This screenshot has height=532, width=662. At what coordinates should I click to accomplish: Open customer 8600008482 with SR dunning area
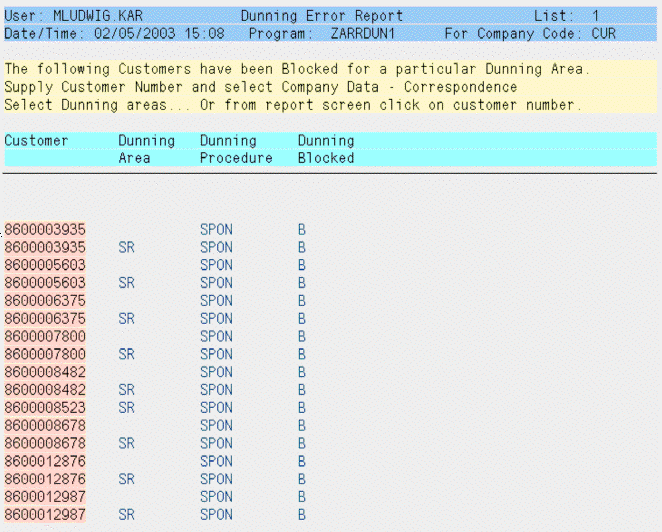45,389
